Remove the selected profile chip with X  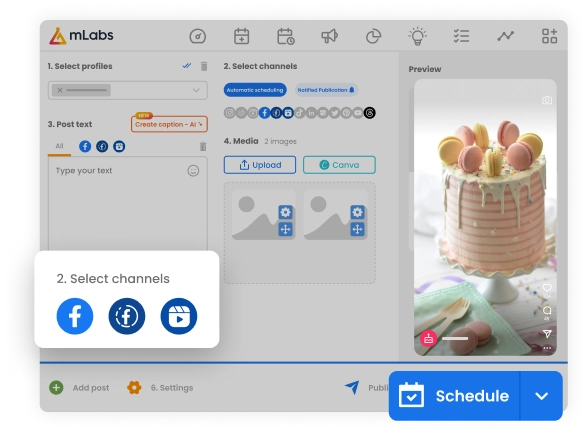tap(60, 90)
